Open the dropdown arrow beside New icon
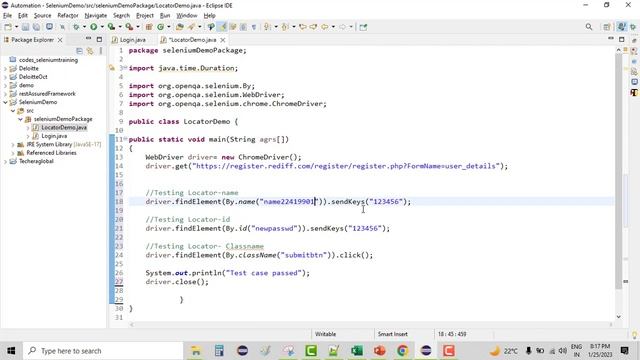 (16, 27)
